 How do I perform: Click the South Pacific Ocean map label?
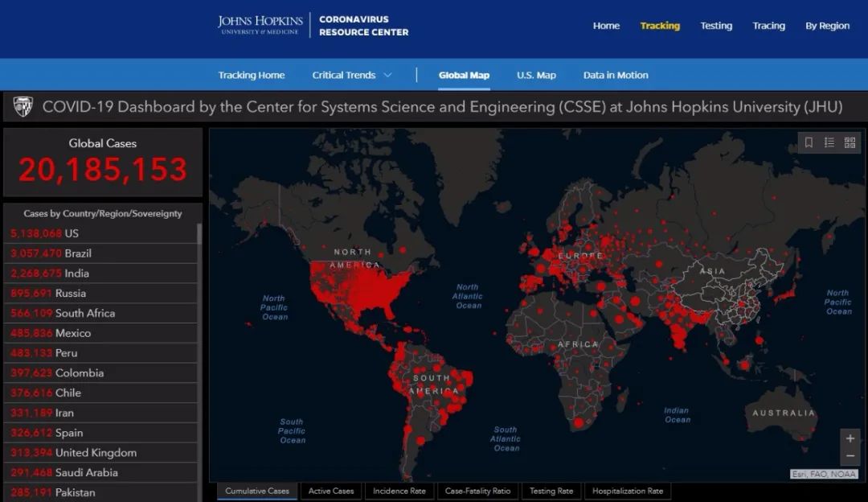292,431
